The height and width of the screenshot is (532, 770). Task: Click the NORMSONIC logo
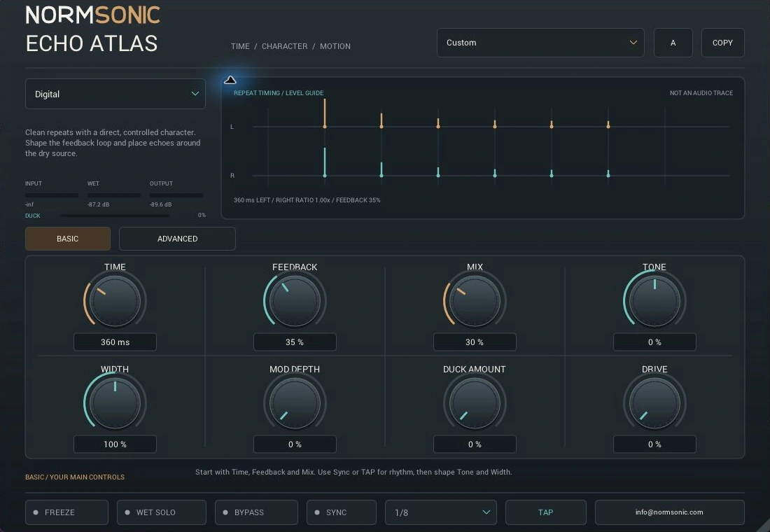(93, 15)
